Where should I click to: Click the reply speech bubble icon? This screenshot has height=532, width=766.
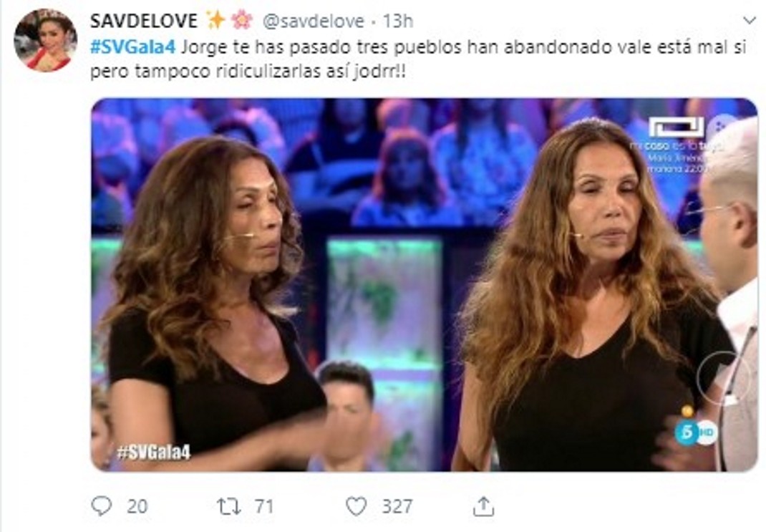click(x=102, y=506)
